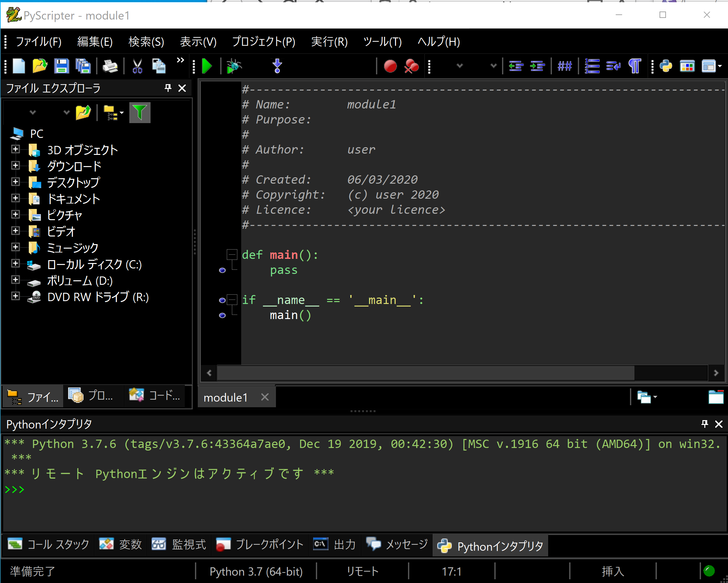
Task: Expand the 3D オブジェクト tree node
Action: (x=15, y=149)
